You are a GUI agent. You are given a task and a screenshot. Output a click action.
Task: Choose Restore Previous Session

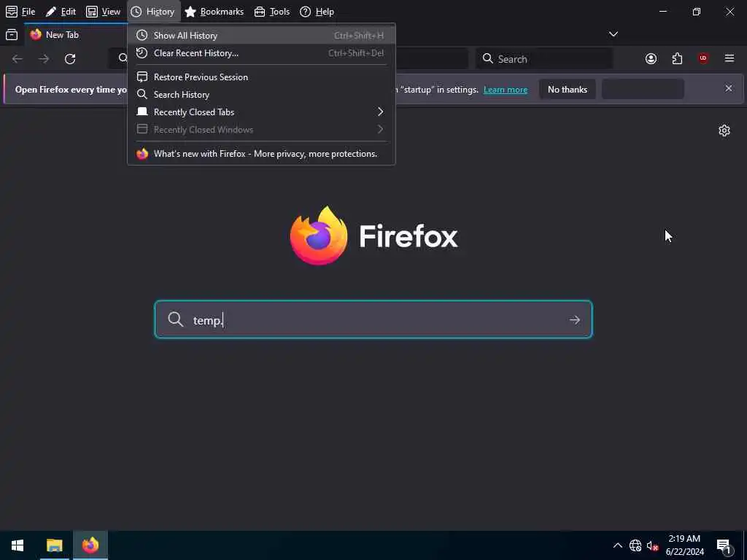pyautogui.click(x=261, y=77)
